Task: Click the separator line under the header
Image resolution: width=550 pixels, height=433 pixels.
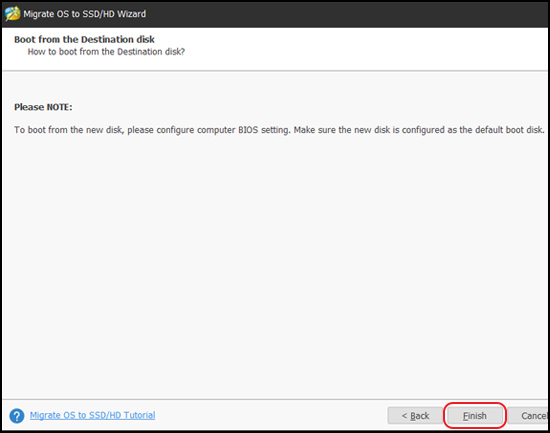Action: (x=275, y=71)
